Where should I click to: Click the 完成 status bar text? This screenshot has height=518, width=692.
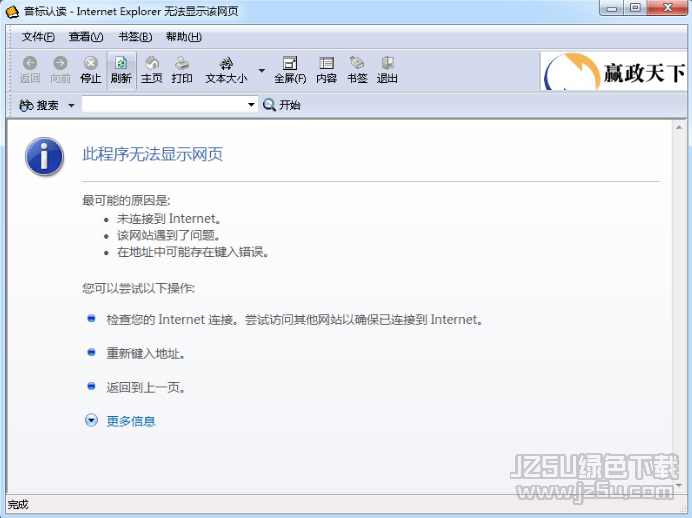(18, 504)
